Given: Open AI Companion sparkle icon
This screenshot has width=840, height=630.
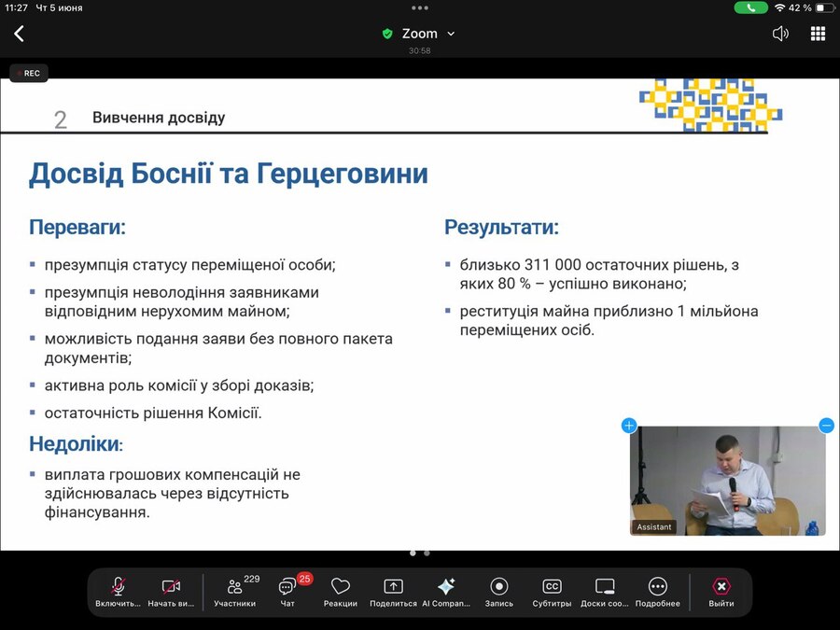Looking at the screenshot, I should click(446, 592).
